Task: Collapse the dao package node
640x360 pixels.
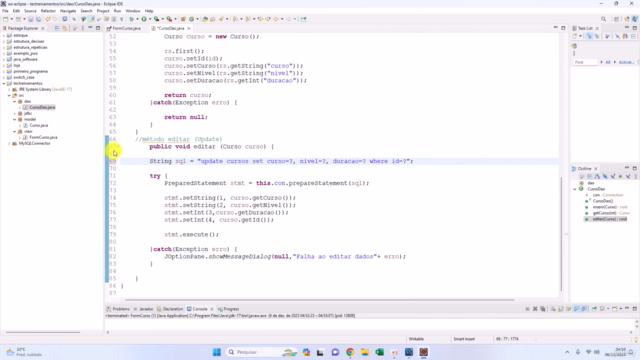Action: click(15, 101)
